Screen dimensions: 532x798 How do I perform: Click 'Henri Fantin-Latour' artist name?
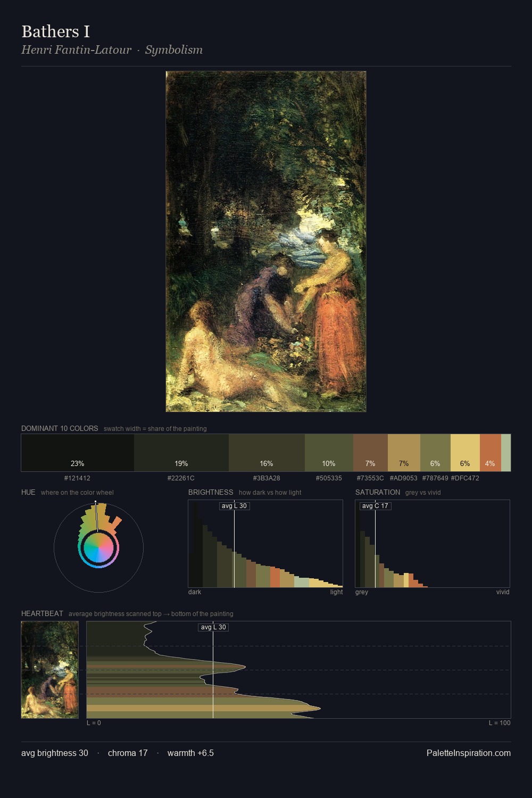click(76, 50)
